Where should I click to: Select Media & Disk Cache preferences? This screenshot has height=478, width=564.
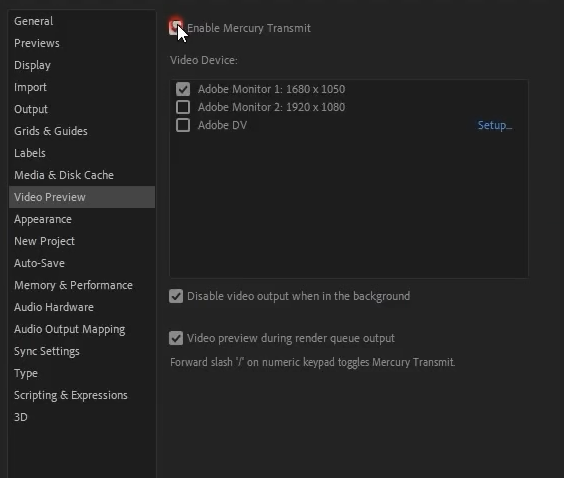point(82,175)
